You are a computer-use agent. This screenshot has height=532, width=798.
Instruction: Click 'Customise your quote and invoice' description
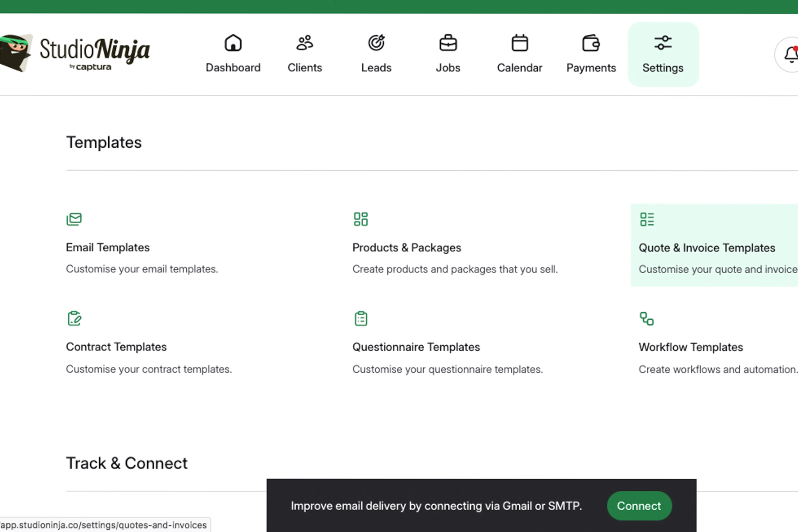(x=718, y=269)
